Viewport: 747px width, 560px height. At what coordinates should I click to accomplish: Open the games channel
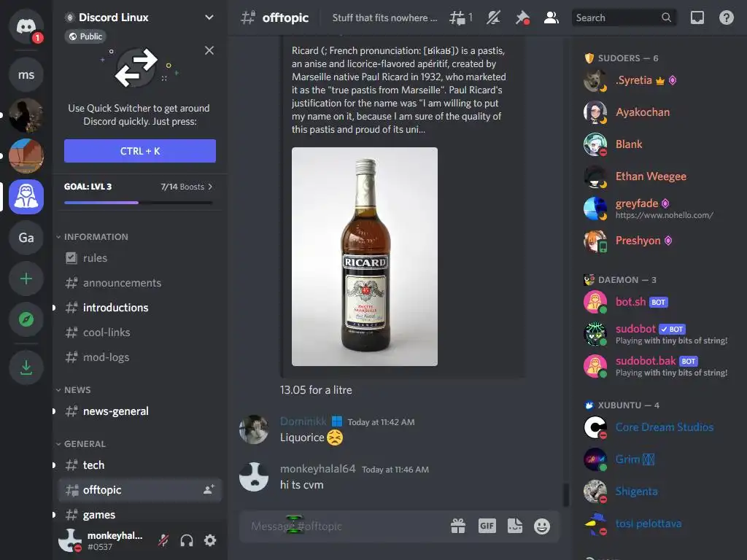point(140,515)
